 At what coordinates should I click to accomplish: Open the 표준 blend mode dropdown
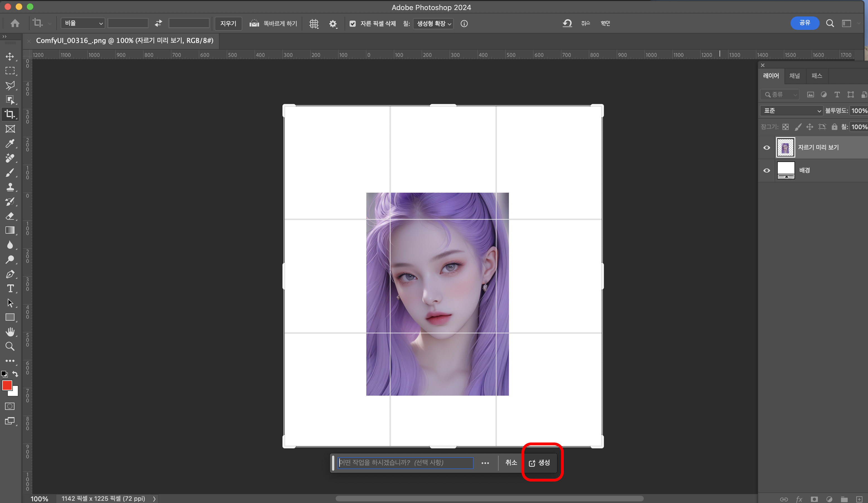pos(791,111)
